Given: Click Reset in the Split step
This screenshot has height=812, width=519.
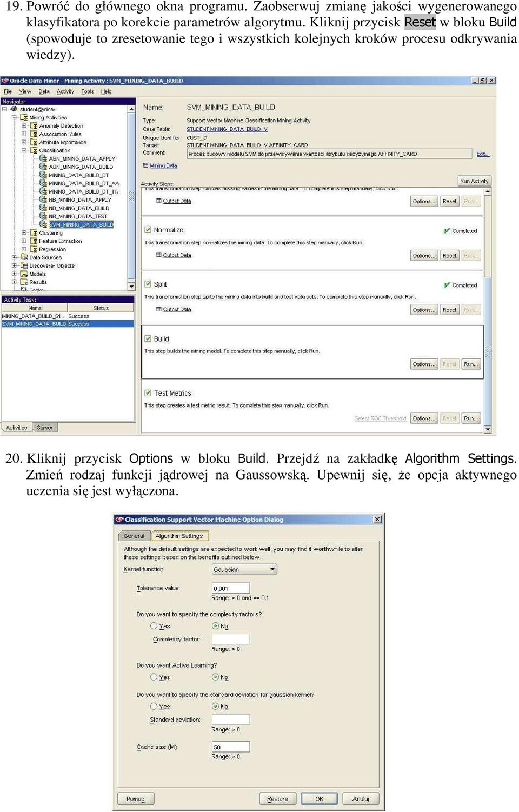Looking at the screenshot, I should [450, 310].
